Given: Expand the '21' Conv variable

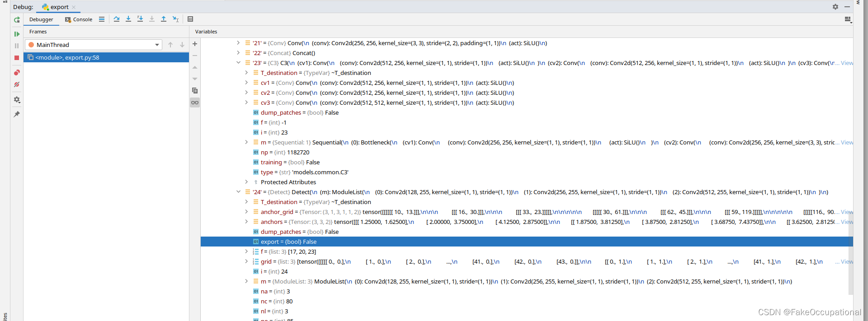Looking at the screenshot, I should 238,43.
